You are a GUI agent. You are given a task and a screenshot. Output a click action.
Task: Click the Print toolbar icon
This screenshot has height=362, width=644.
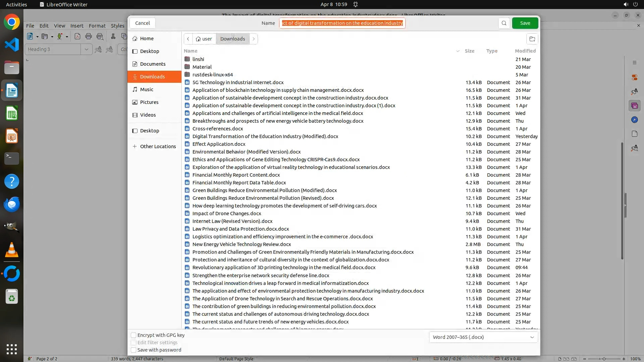(89, 37)
